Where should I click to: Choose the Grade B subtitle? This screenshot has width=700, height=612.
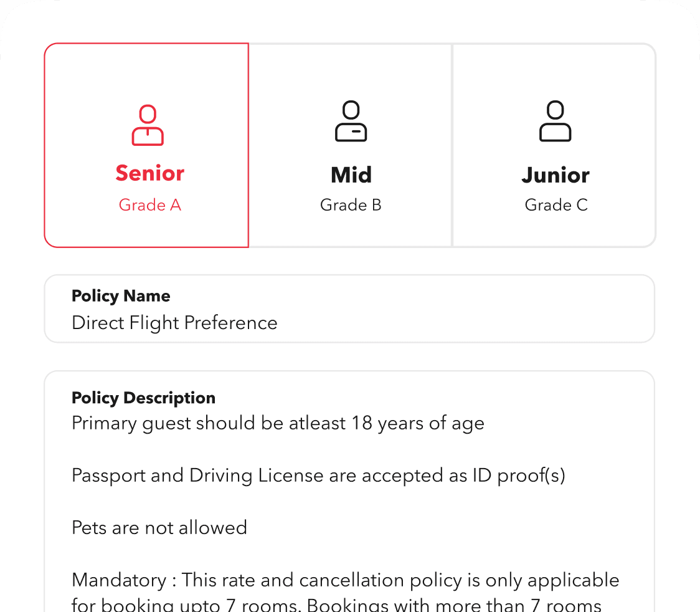351,205
